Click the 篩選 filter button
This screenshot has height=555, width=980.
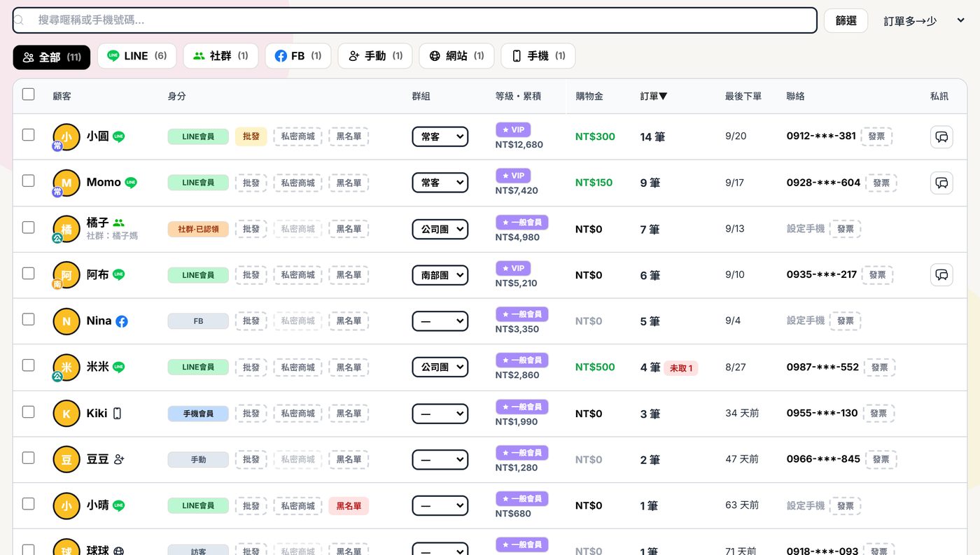pyautogui.click(x=846, y=21)
